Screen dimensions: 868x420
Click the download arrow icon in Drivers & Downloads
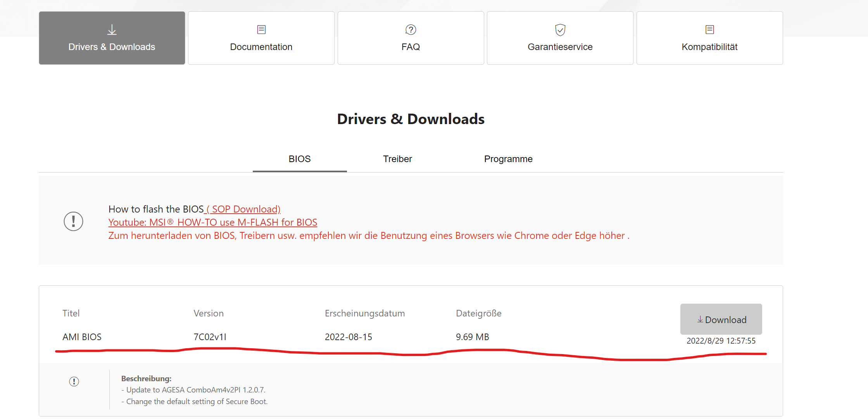click(x=112, y=30)
